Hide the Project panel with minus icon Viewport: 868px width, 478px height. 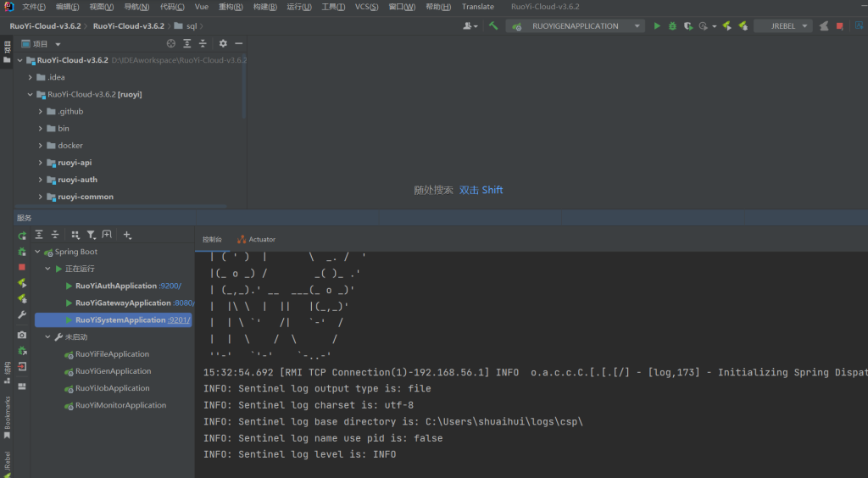pyautogui.click(x=239, y=44)
